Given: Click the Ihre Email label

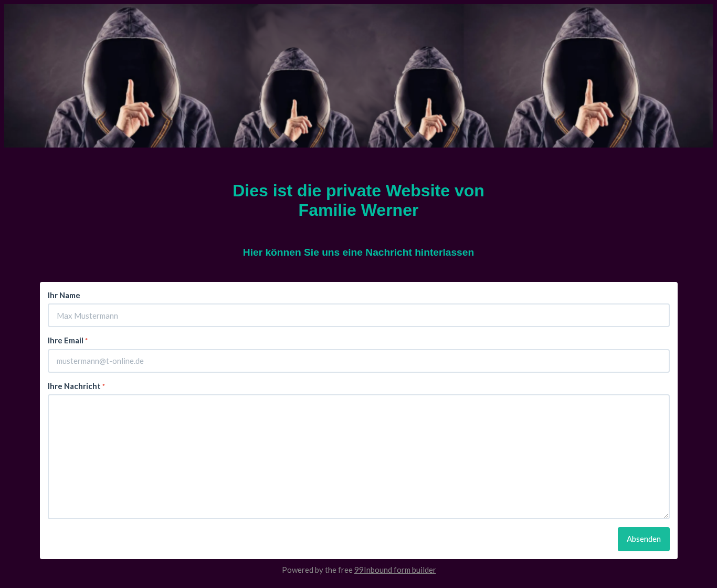Looking at the screenshot, I should point(66,341).
